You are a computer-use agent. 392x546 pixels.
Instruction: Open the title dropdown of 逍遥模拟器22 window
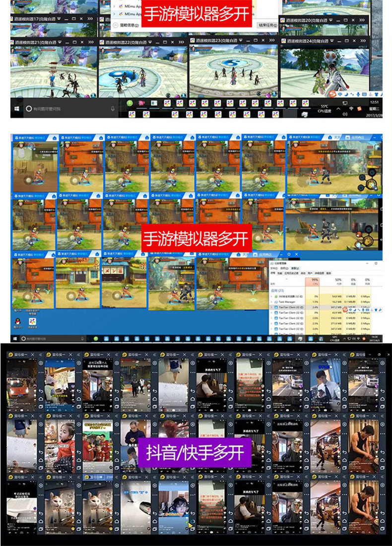point(150,42)
